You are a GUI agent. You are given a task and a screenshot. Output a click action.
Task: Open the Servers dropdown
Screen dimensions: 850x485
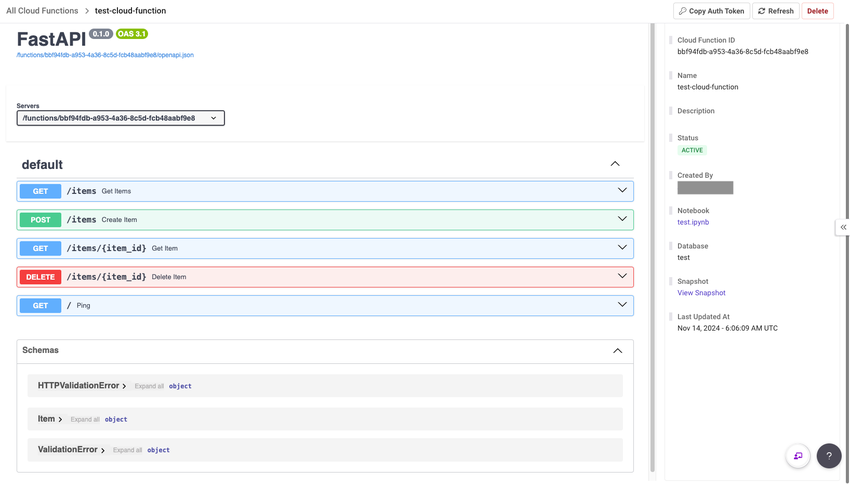point(120,118)
